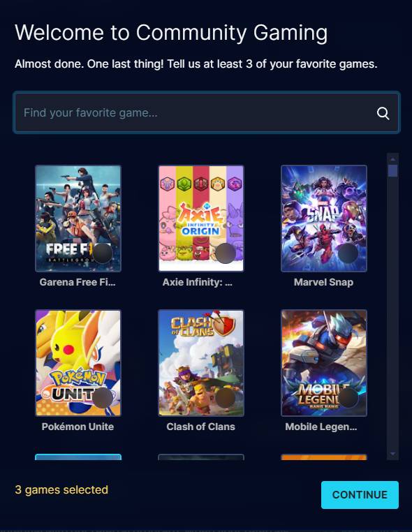Click the CONTINUE button

coord(360,495)
